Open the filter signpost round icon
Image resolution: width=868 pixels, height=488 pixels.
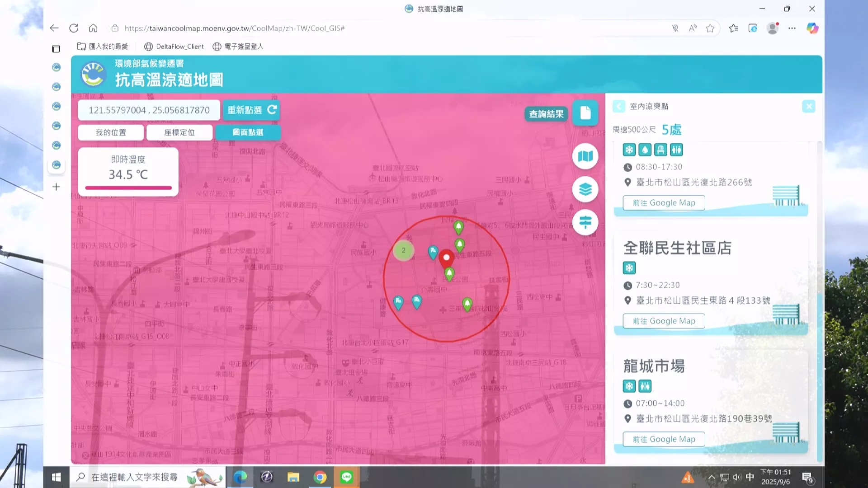point(585,222)
